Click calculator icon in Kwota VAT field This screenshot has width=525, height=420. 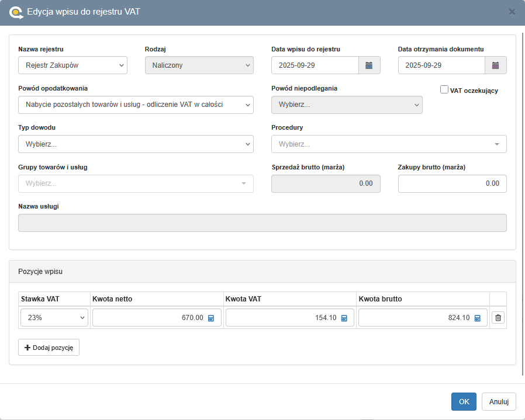pos(344,318)
